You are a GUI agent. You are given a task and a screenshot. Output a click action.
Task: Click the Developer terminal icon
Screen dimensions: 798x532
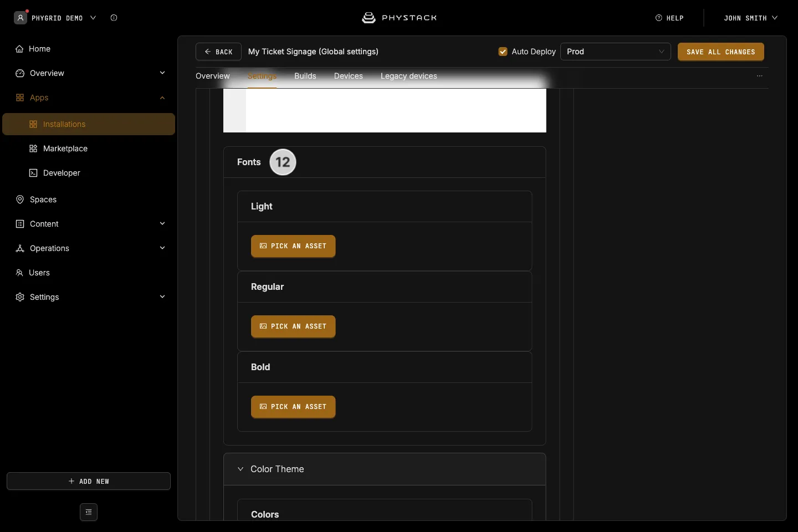pyautogui.click(x=33, y=173)
